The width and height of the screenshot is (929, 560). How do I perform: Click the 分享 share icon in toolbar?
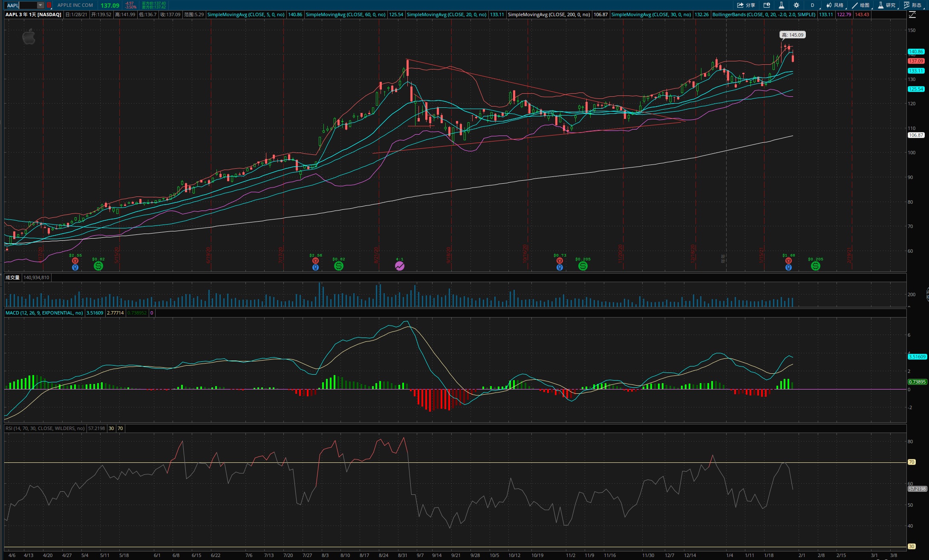point(746,5)
